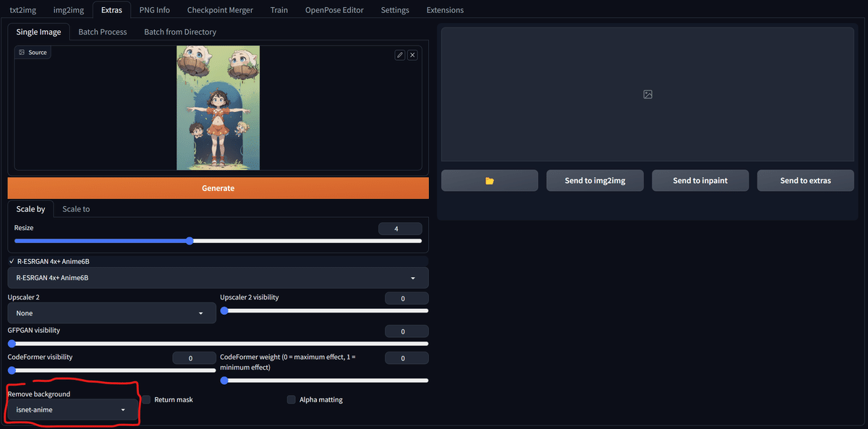Open the PNG Info tab
Viewport: 868px width, 429px height.
[155, 10]
